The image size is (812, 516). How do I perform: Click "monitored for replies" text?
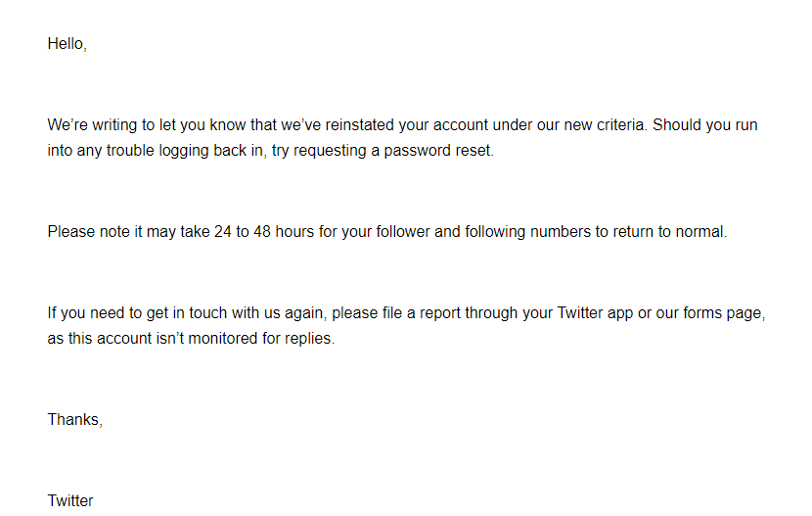click(x=260, y=339)
